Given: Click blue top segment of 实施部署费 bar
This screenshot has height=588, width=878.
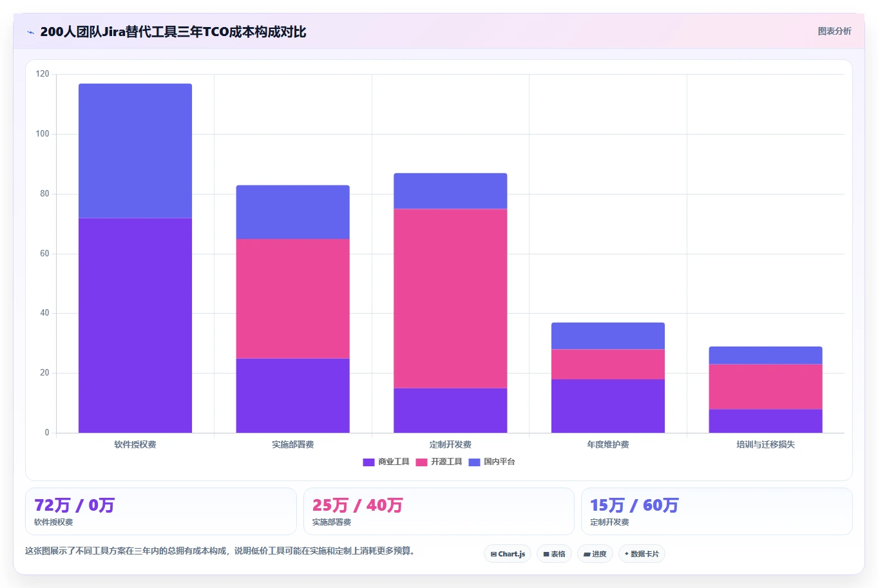Looking at the screenshot, I should pyautogui.click(x=292, y=213).
